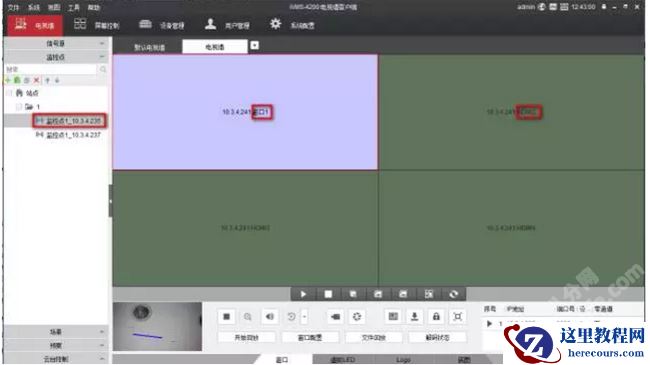
Task: Collapse the 信号源 panel header
Action: (56, 44)
